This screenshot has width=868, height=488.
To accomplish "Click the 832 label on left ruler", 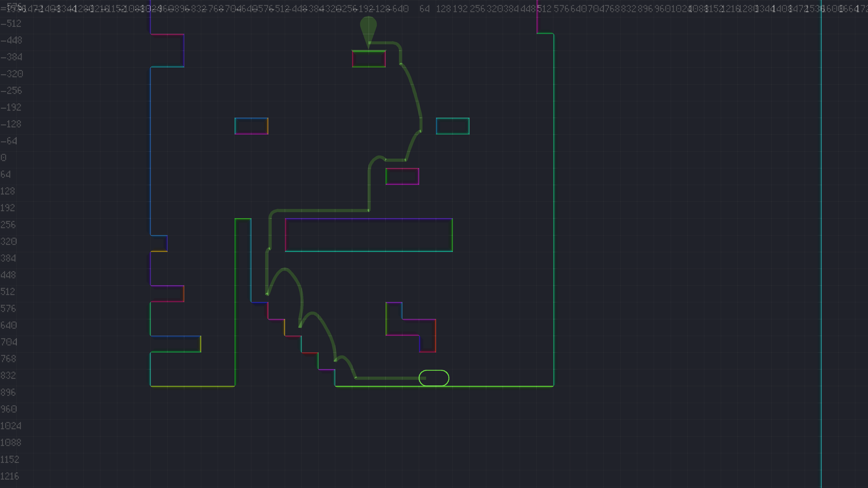I will 8,375.
